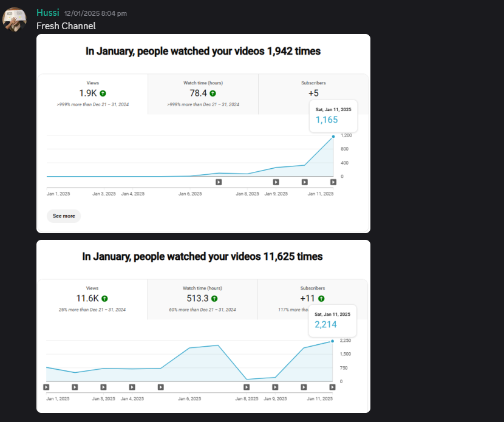This screenshot has width=504, height=422.
Task: Click the 1,165 data point on top chart
Action: (333, 137)
